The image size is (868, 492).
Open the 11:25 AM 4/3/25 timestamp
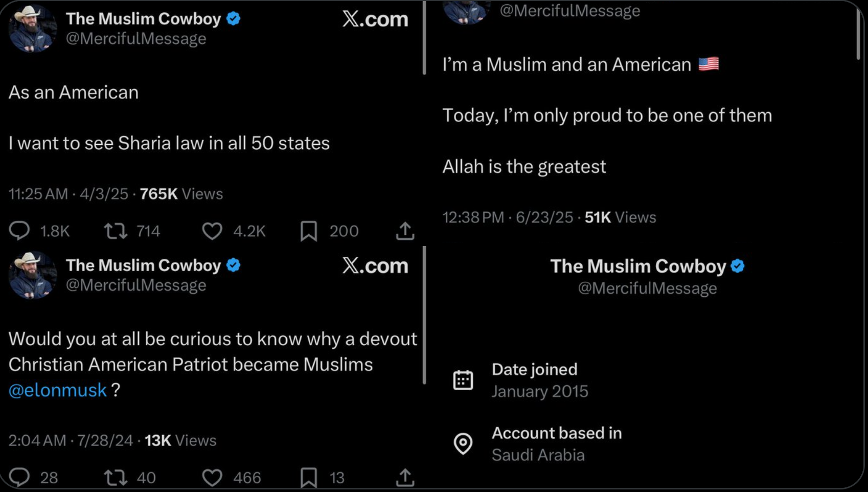click(x=68, y=194)
